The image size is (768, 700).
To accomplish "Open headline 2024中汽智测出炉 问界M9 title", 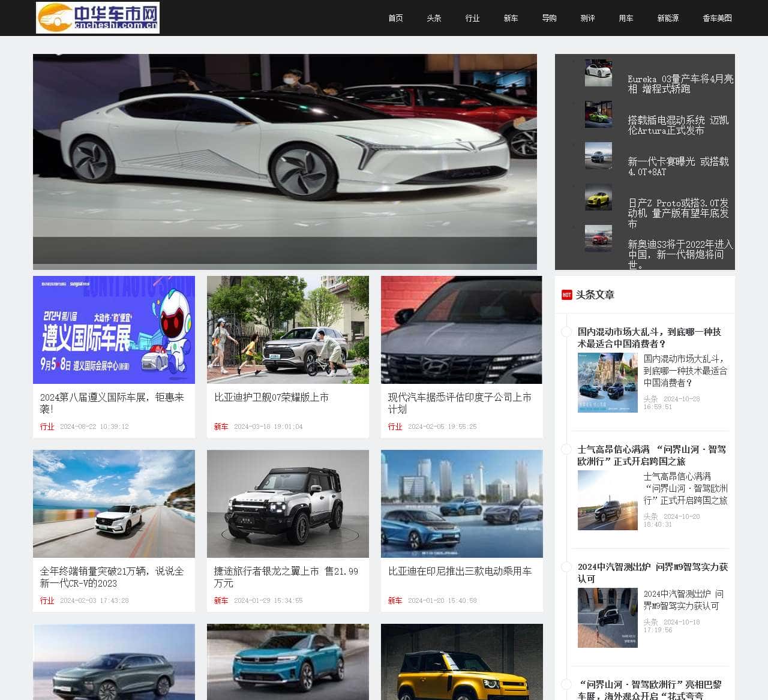I will pos(653,573).
